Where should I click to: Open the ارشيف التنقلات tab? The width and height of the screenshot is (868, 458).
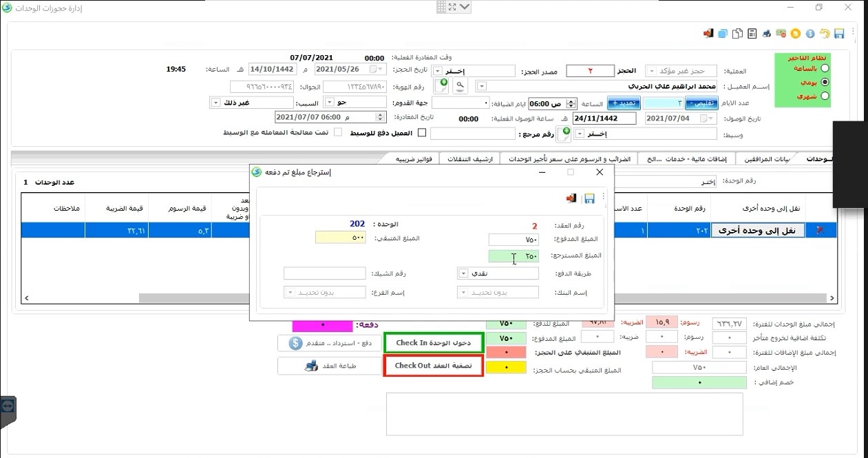[x=469, y=159]
